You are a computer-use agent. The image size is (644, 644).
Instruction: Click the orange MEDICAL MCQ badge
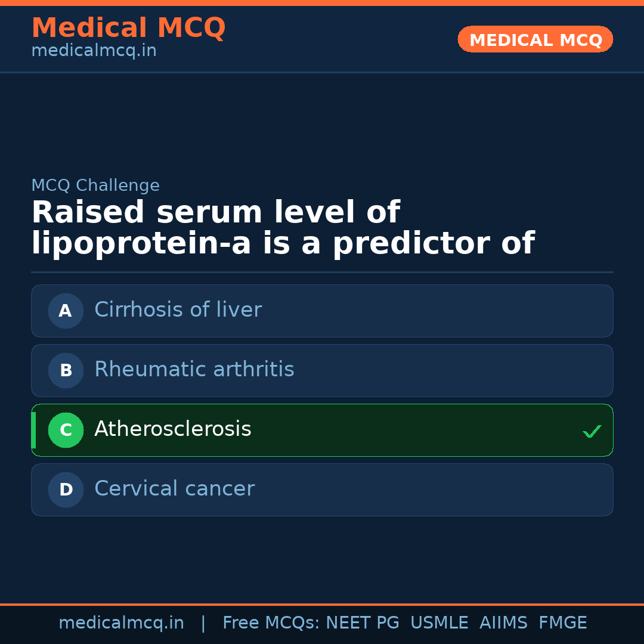tap(535, 39)
